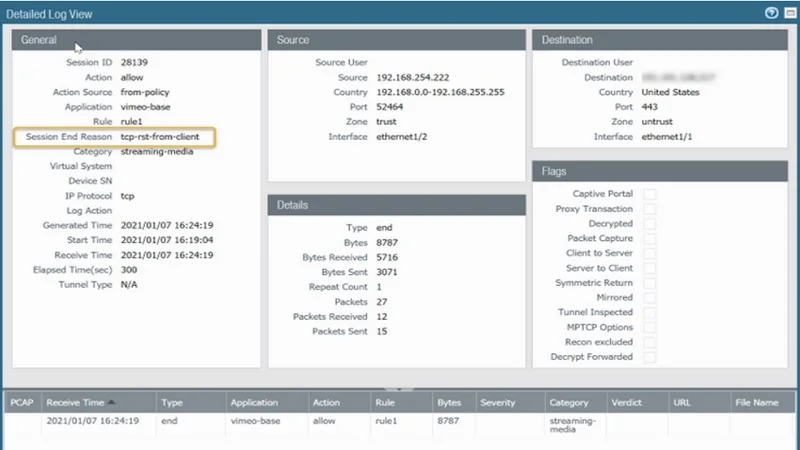
Task: Toggle the Captive Portal checkbox
Action: (649, 194)
